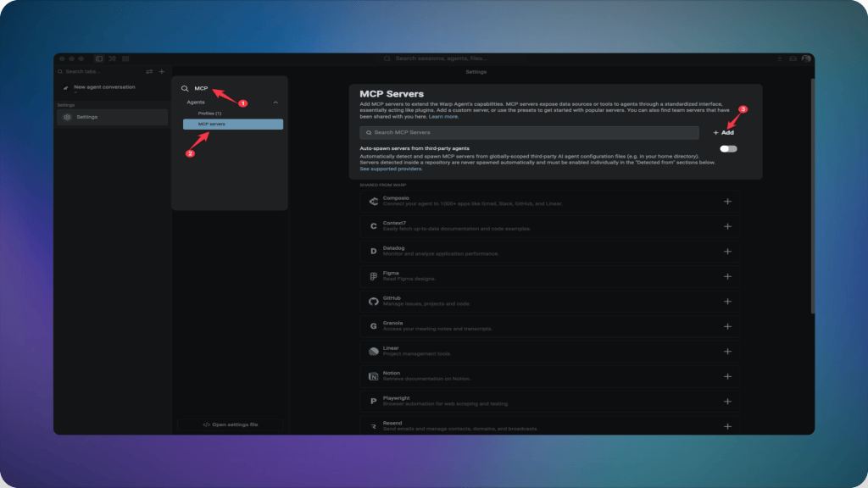Image resolution: width=868 pixels, height=488 pixels.
Task: Open the grid layout icon in title bar
Action: pyautogui.click(x=125, y=58)
